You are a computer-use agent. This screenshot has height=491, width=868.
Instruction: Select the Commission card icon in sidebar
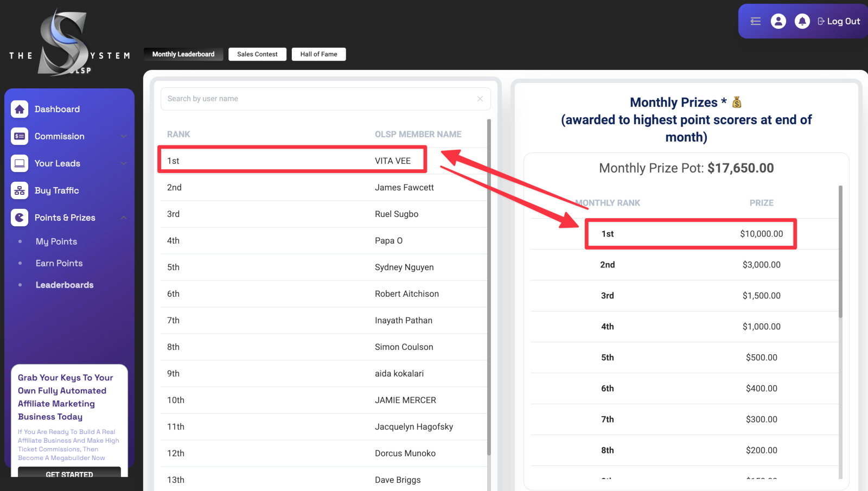coord(20,136)
